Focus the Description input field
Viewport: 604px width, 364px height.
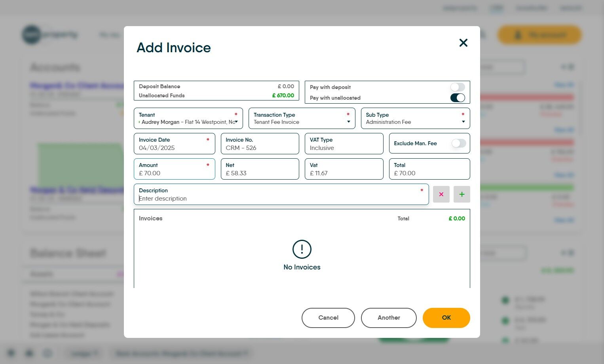(281, 194)
